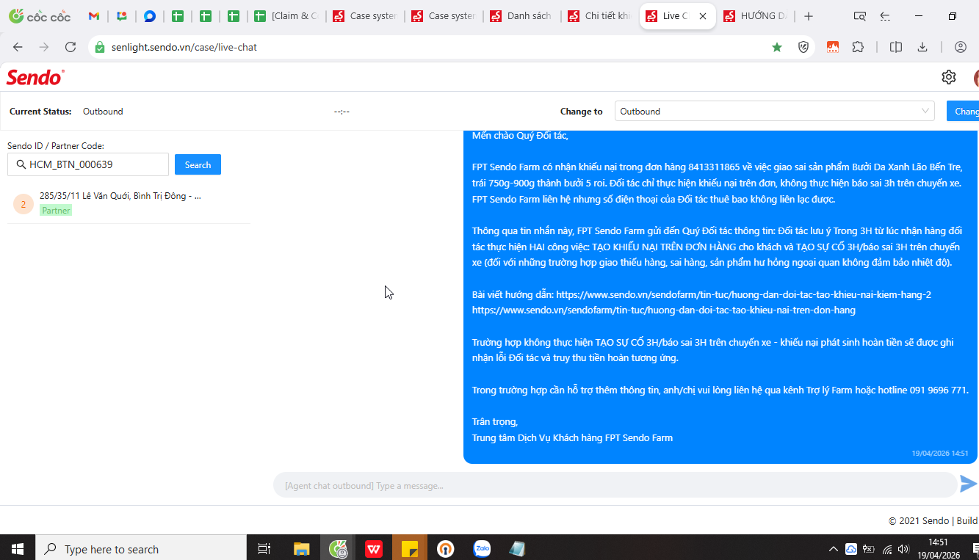This screenshot has width=979, height=560.
Task: Switch to the Chi tiết khi... tab
Action: click(x=599, y=16)
